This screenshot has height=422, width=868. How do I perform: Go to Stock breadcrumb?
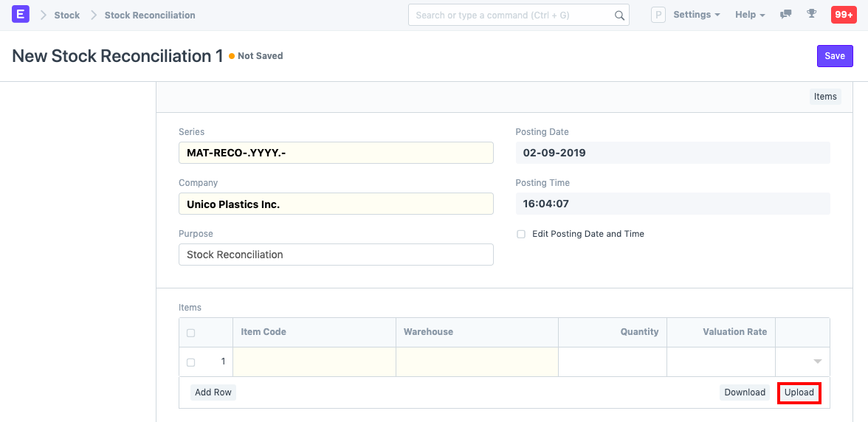pos(66,15)
